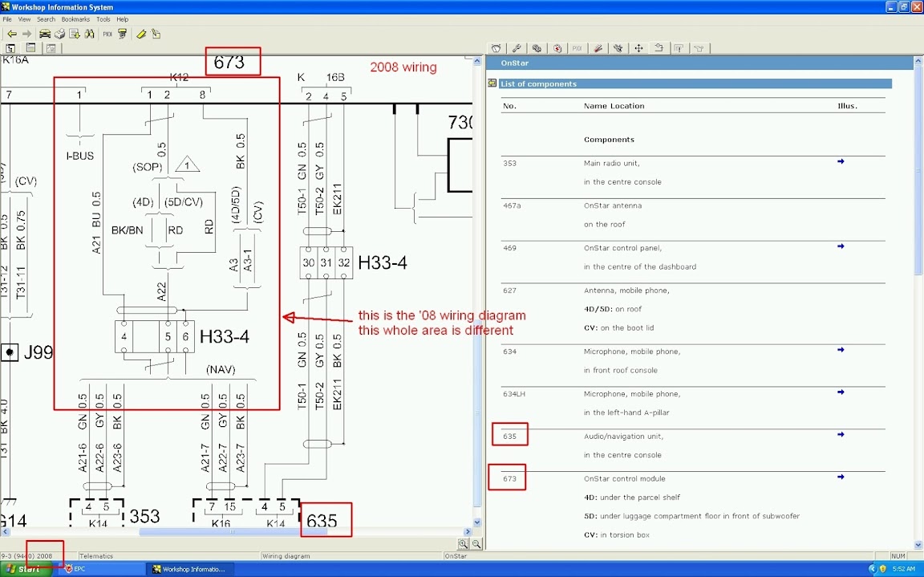Click the OnStar status bar entry

click(x=456, y=556)
